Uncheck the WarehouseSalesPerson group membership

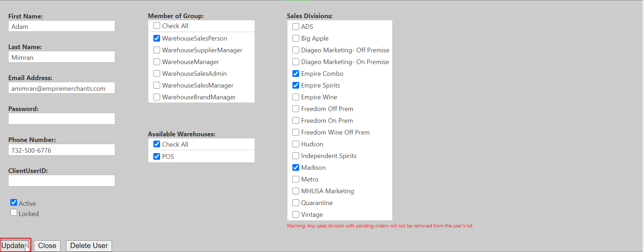click(x=157, y=38)
